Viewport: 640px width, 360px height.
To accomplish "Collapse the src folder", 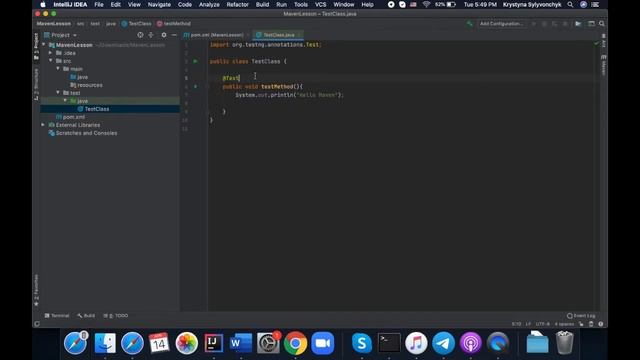I will 51,61.
